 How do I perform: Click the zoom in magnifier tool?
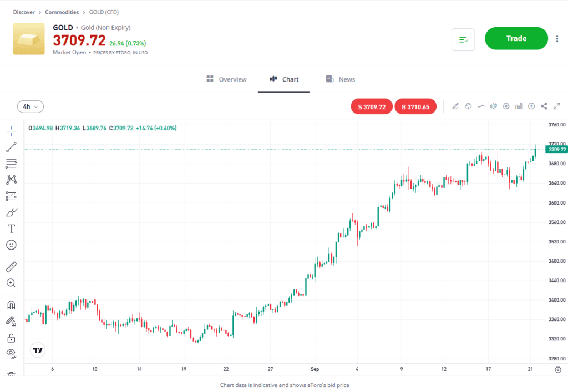click(x=11, y=283)
